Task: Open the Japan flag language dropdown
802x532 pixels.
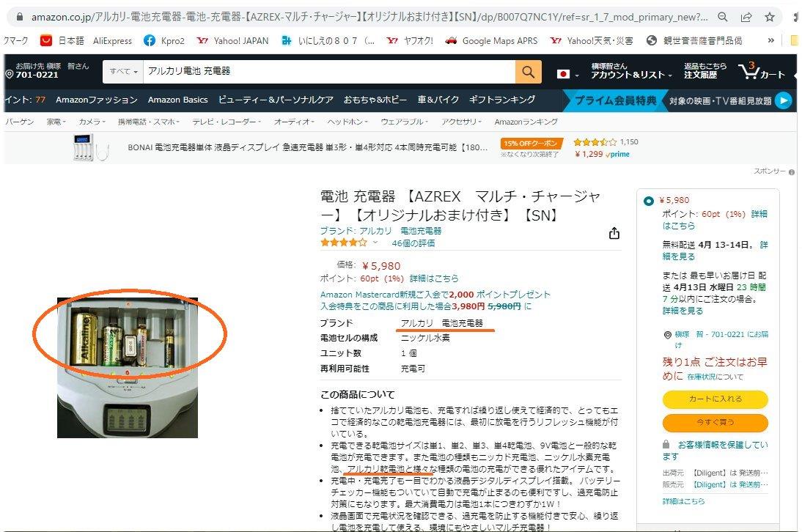Action: (x=567, y=75)
